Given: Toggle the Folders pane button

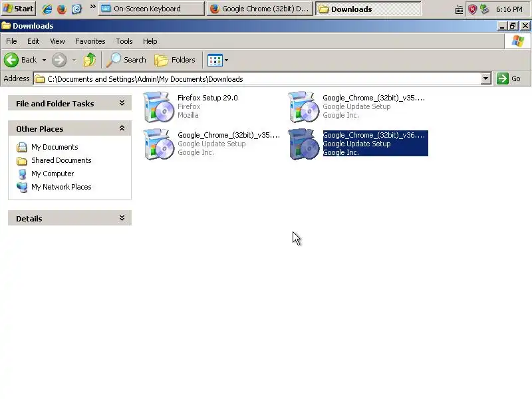Looking at the screenshot, I should (175, 60).
